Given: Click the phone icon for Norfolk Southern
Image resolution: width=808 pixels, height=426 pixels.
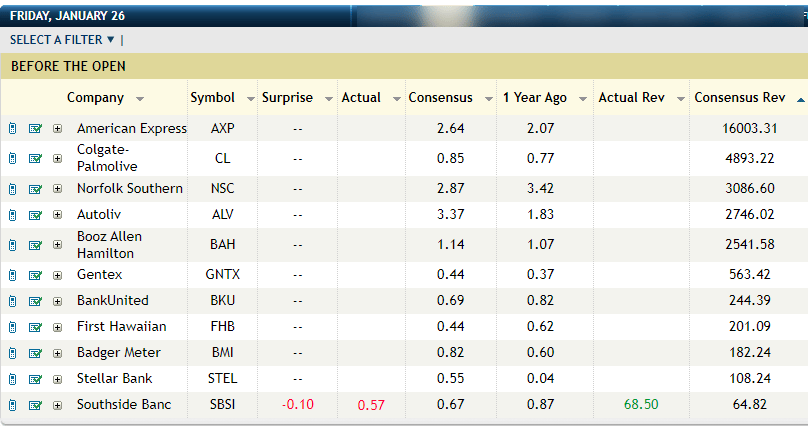Looking at the screenshot, I should coord(12,189).
